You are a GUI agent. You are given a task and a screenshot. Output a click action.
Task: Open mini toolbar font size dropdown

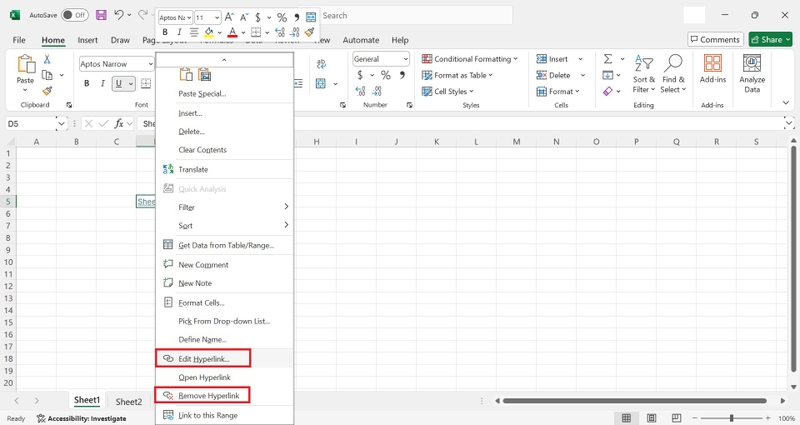click(x=217, y=17)
